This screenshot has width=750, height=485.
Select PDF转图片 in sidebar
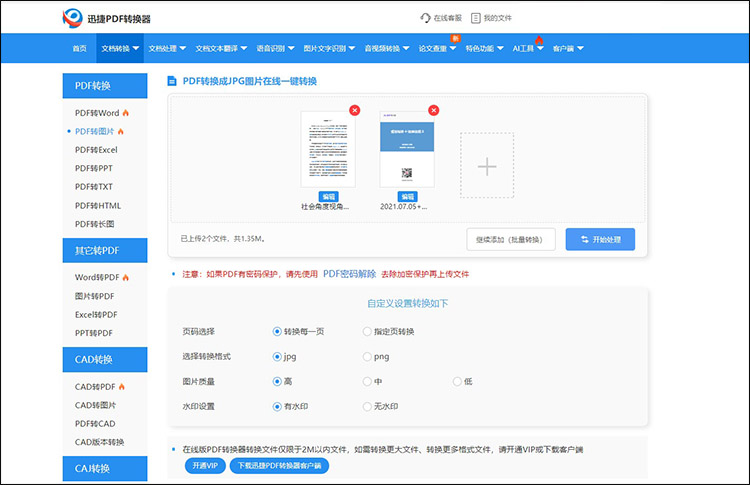coord(95,131)
